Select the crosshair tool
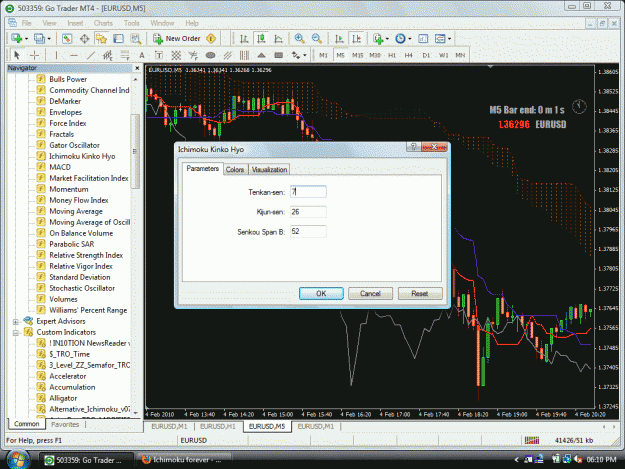The width and height of the screenshot is (625, 469). 35,55
